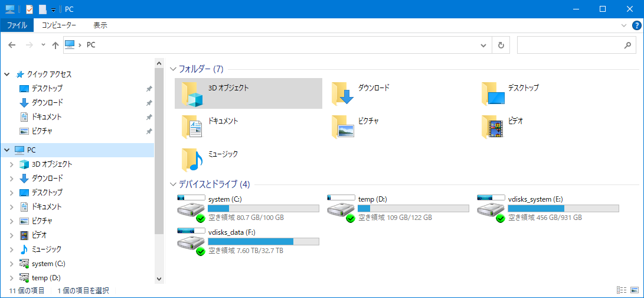Click the PC icon in the title bar
The image size is (644, 298).
[10, 9]
